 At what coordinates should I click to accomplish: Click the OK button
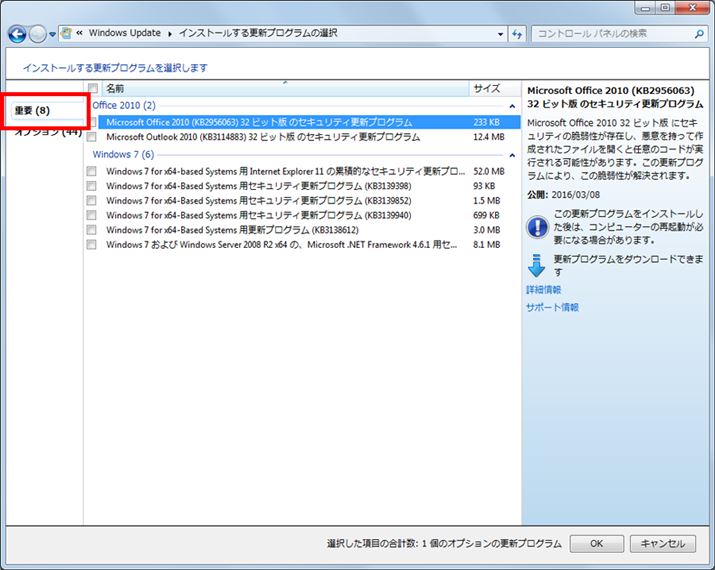point(596,544)
